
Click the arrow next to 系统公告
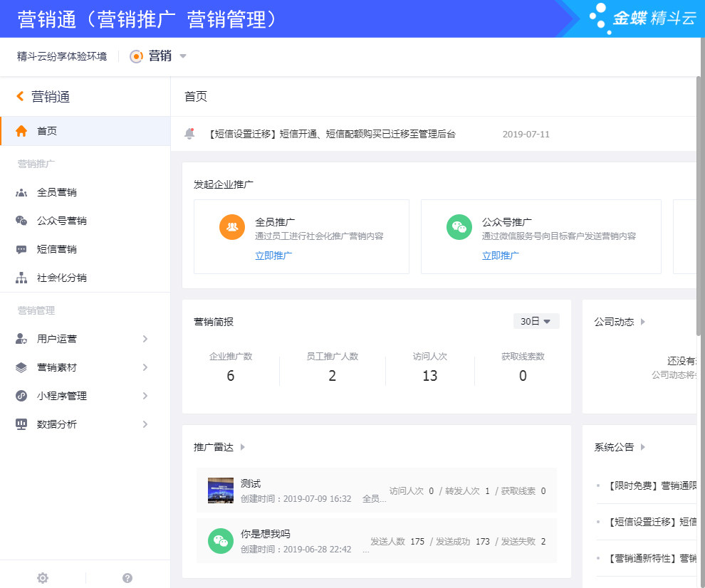[643, 447]
